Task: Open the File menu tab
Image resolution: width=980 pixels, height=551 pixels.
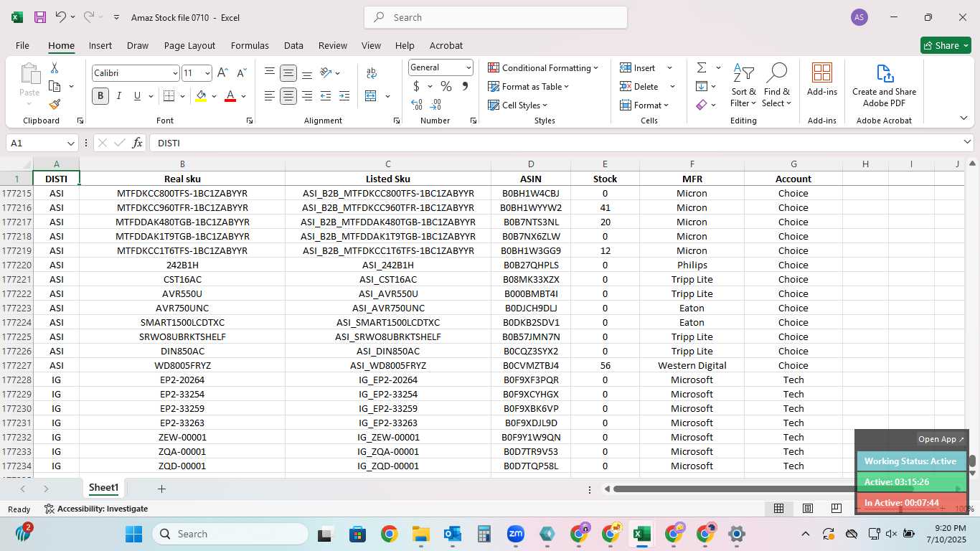Action: pyautogui.click(x=22, y=45)
